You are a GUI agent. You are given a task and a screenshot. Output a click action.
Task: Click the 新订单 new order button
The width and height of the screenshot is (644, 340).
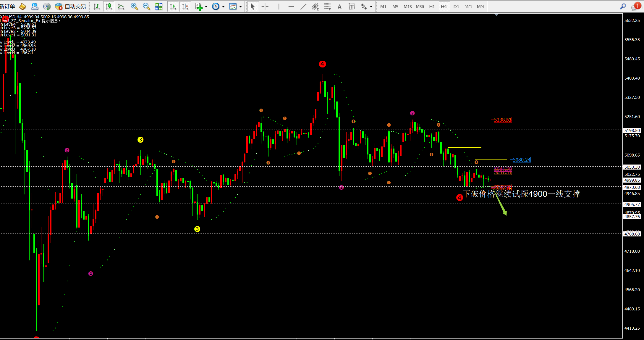click(7, 7)
